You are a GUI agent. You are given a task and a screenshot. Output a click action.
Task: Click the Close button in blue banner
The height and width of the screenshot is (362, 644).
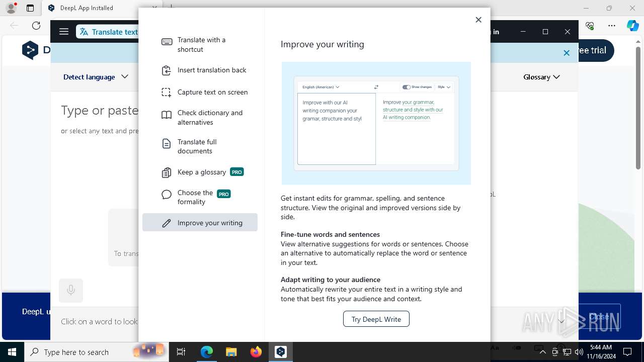click(x=599, y=317)
